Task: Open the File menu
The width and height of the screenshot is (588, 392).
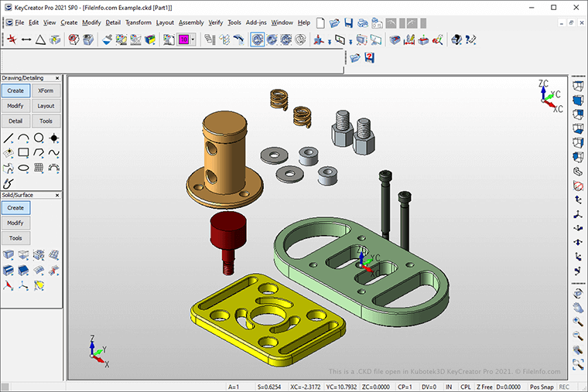Action: pyautogui.click(x=19, y=23)
